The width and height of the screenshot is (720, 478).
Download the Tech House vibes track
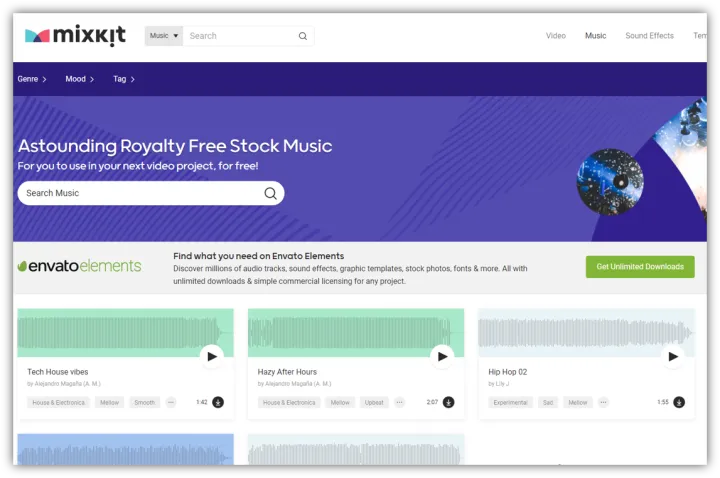(x=218, y=402)
